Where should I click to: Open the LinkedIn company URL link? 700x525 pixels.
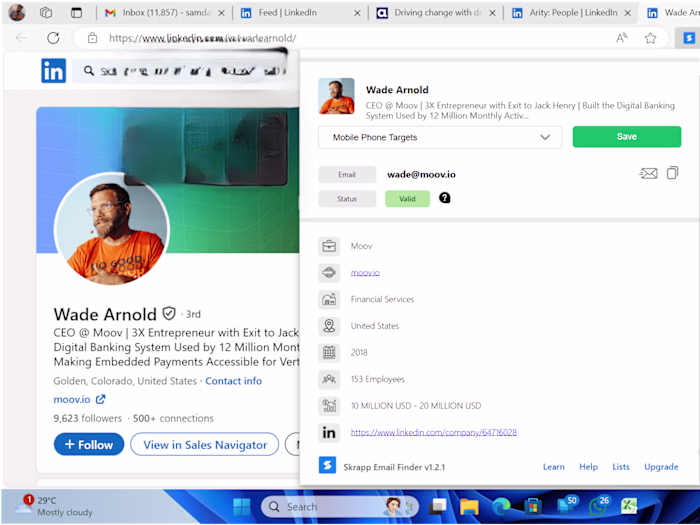coord(433,432)
